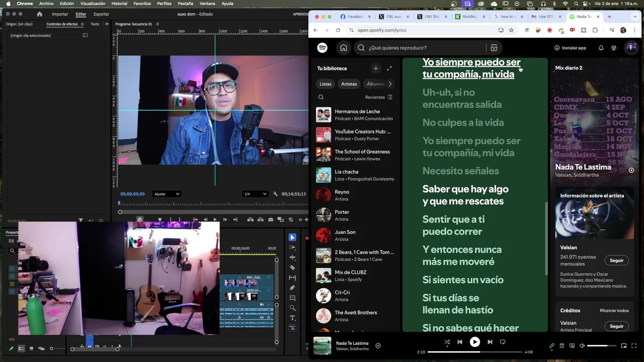Play the sequence in Program monitor
Screen dimensions: 644x362
click(215, 220)
